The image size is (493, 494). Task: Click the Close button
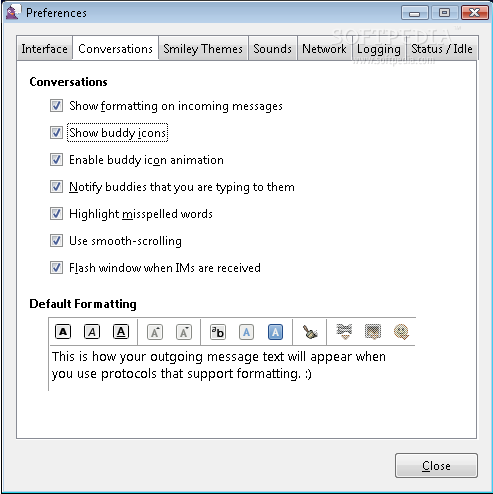click(436, 465)
